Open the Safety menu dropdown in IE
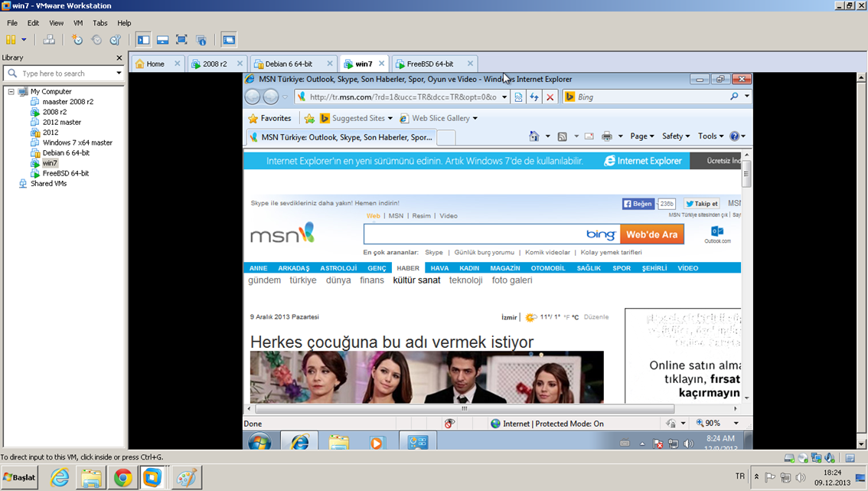Image resolution: width=868 pixels, height=491 pixels. pos(676,136)
